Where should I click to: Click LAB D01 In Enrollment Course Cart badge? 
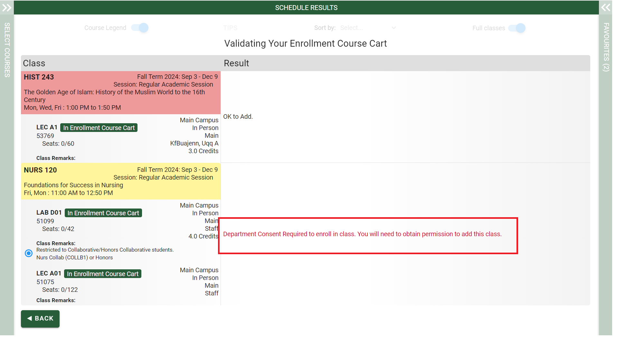[x=103, y=213]
